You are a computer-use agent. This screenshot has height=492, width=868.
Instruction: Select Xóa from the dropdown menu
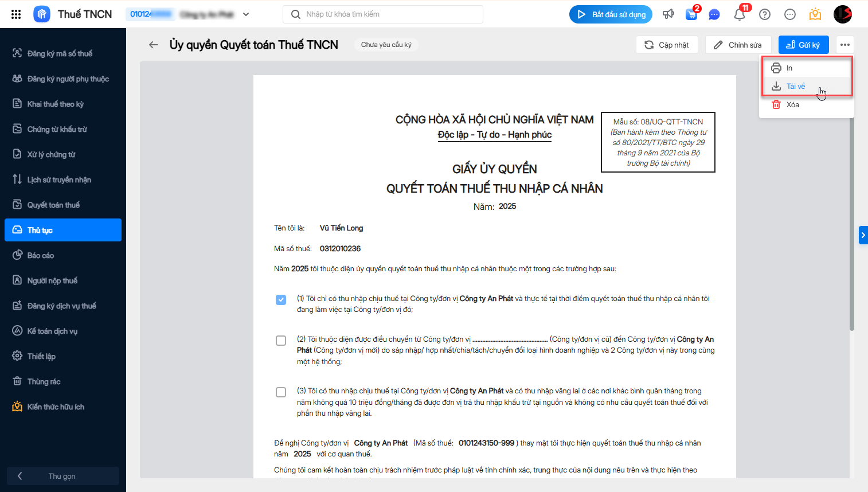(x=807, y=105)
